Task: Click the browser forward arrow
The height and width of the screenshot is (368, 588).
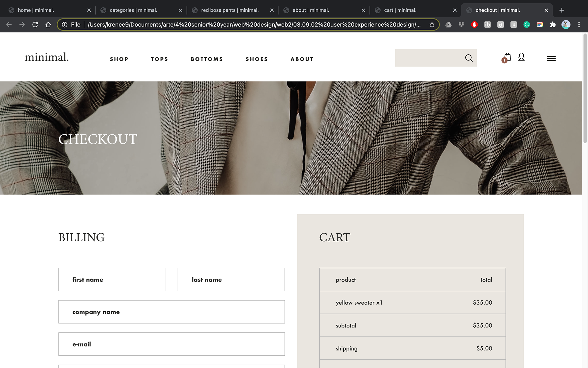Action: [x=22, y=25]
